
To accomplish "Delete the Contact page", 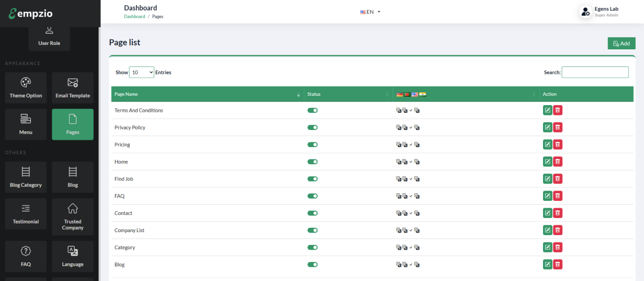I will (x=558, y=213).
